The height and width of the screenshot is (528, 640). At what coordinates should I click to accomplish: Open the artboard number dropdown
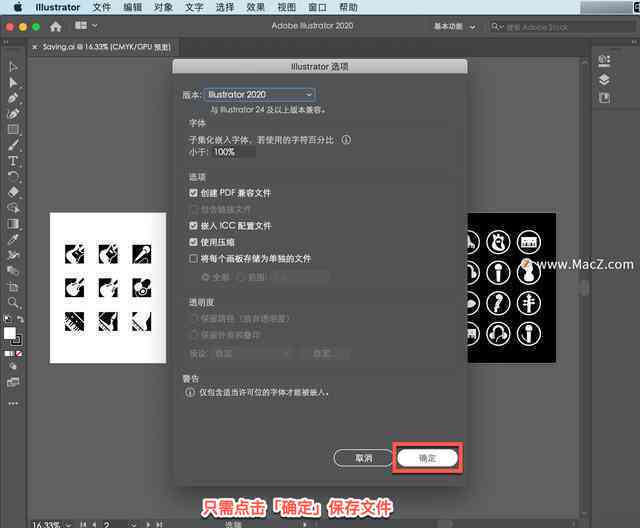(133, 524)
